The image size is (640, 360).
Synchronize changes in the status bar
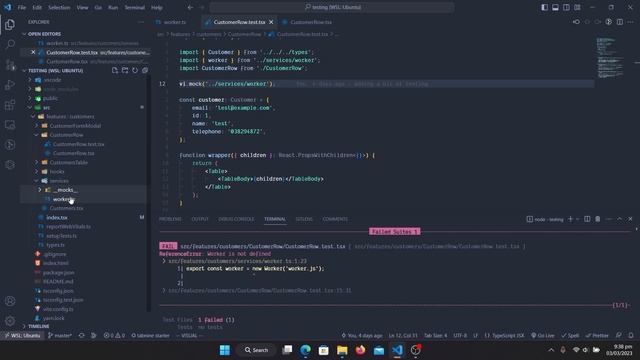(x=82, y=336)
